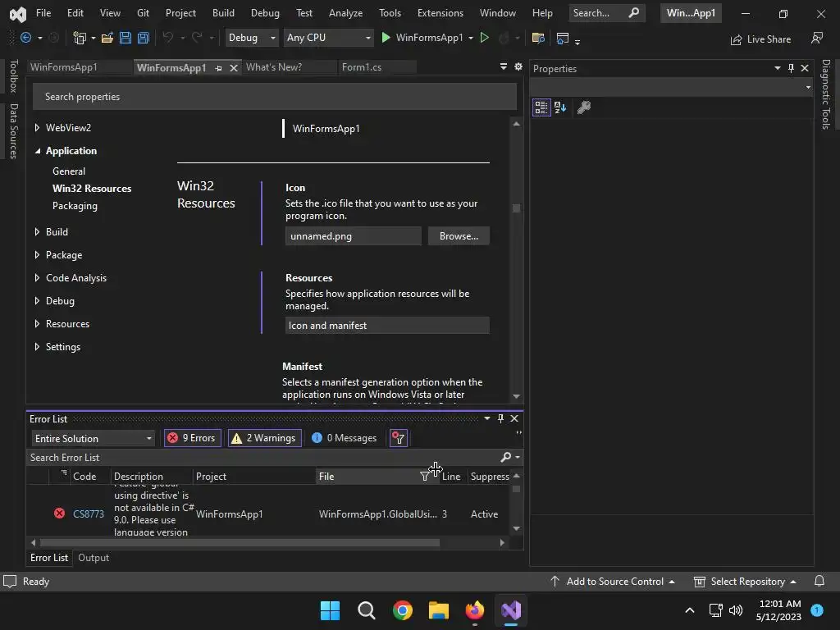Expand the Package section
Image resolution: width=840 pixels, height=630 pixels.
click(x=37, y=254)
